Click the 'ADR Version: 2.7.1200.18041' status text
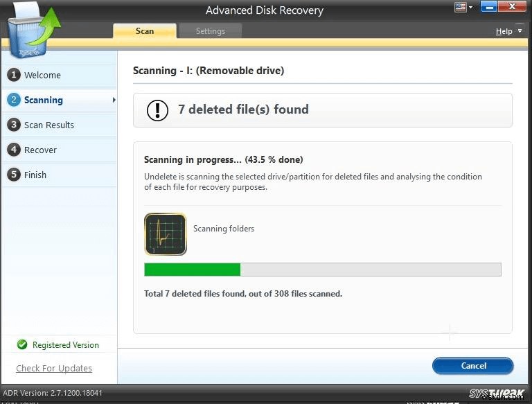Image resolution: width=532 pixels, height=404 pixels. 53,393
